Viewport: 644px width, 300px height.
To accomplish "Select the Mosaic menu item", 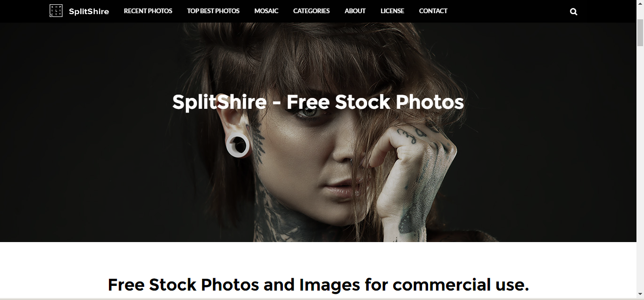I will click(266, 11).
